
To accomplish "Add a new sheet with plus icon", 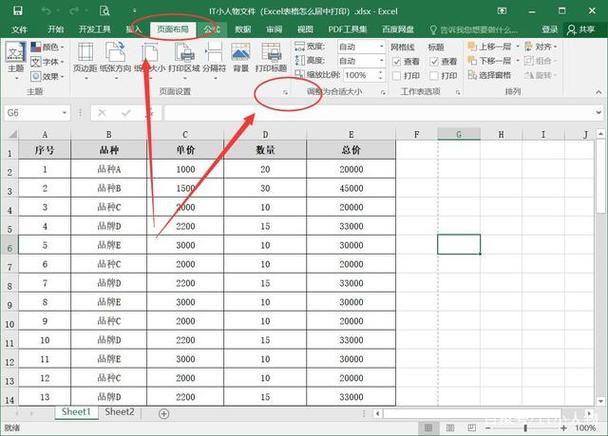I will pyautogui.click(x=164, y=414).
